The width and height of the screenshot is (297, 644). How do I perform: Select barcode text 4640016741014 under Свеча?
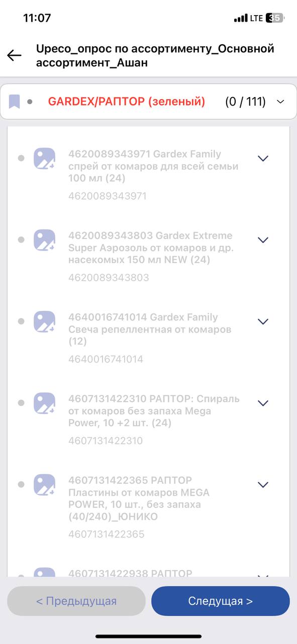click(x=106, y=359)
